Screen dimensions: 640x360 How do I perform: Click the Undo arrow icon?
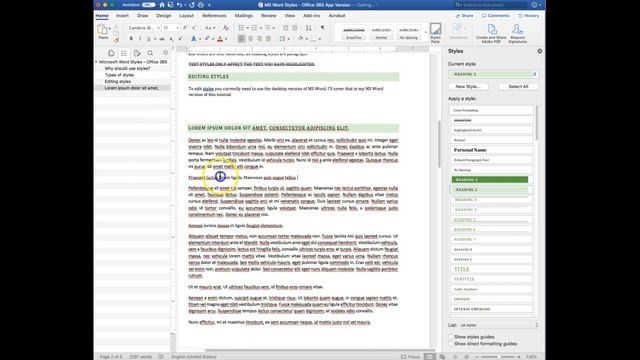(x=179, y=5)
